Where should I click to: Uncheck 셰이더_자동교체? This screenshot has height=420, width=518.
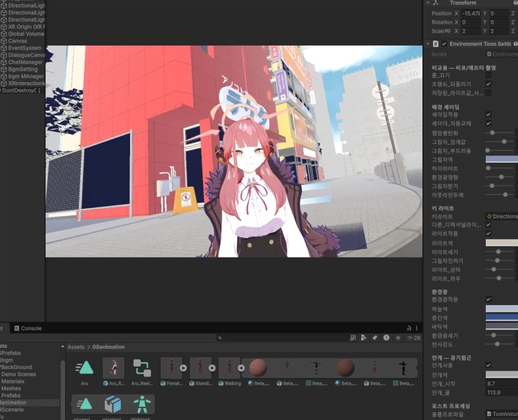coord(488,124)
